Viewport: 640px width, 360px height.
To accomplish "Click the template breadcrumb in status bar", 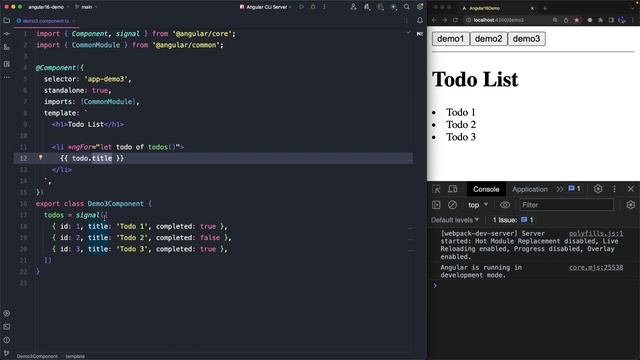I will click(75, 356).
